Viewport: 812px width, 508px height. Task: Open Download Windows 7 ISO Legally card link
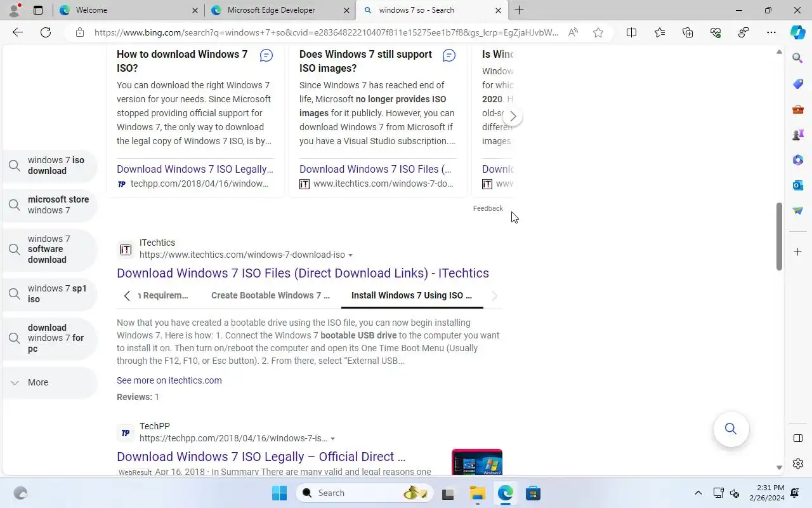195,169
